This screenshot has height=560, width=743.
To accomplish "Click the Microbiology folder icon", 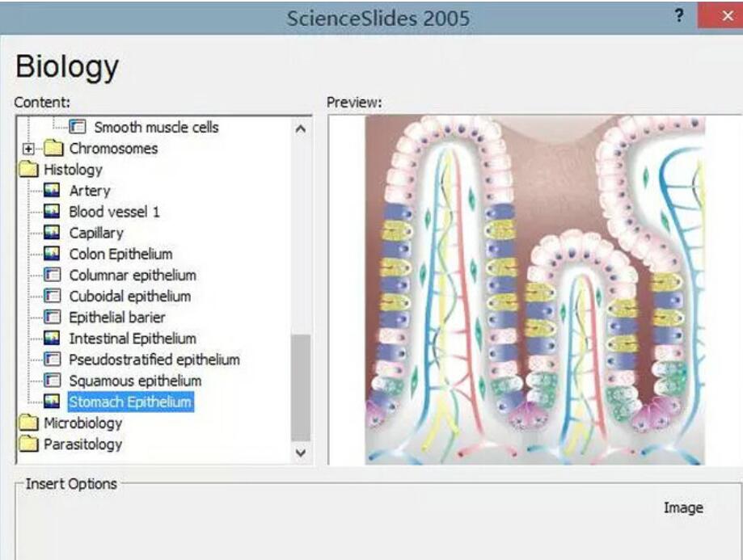I will [x=29, y=423].
